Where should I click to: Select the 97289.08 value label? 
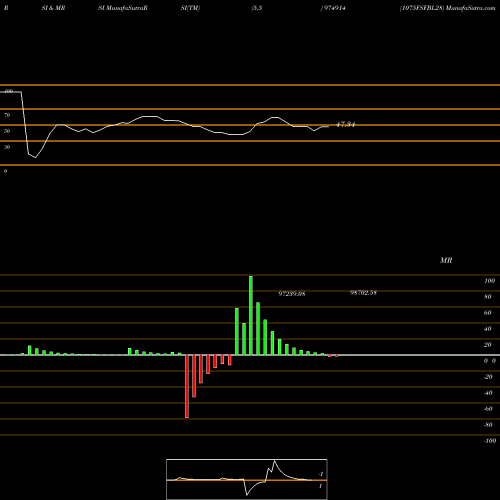pyautogui.click(x=292, y=294)
